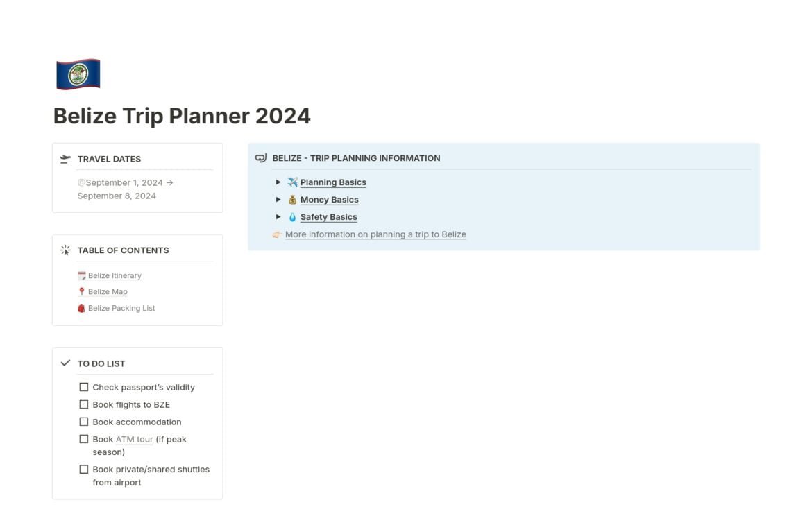Click the airplane icon beside Travel Dates
Screen dimensions: 812x507
pyautogui.click(x=66, y=159)
